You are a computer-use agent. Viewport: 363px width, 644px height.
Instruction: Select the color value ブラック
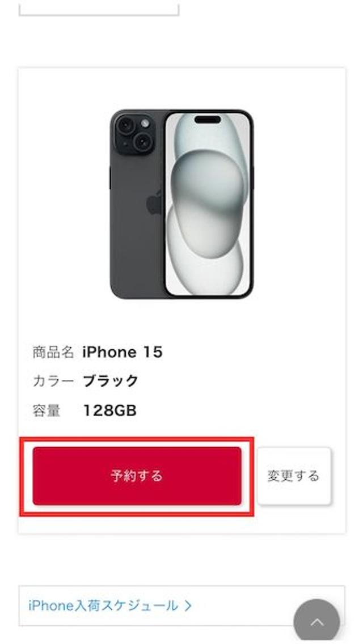click(x=111, y=381)
